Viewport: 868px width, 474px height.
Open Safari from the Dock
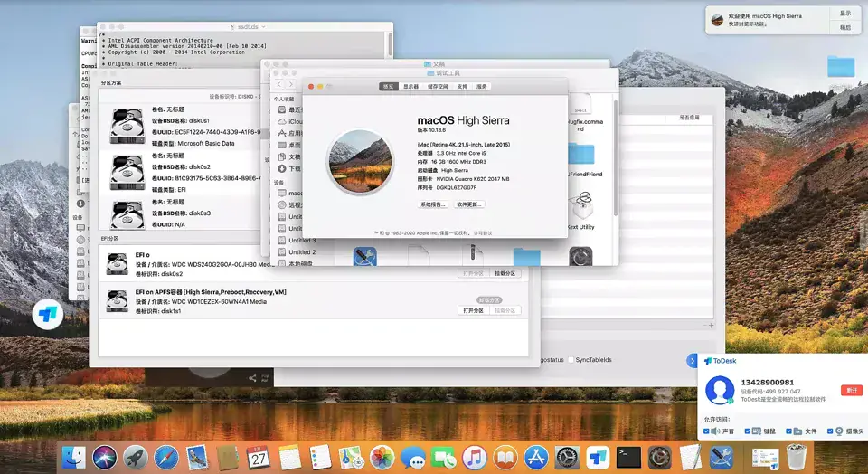(166, 458)
